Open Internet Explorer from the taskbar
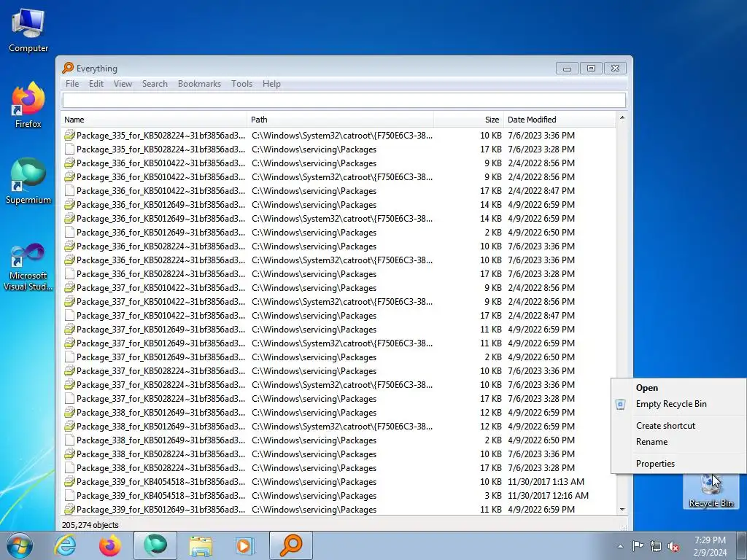The width and height of the screenshot is (747, 560). [65, 545]
